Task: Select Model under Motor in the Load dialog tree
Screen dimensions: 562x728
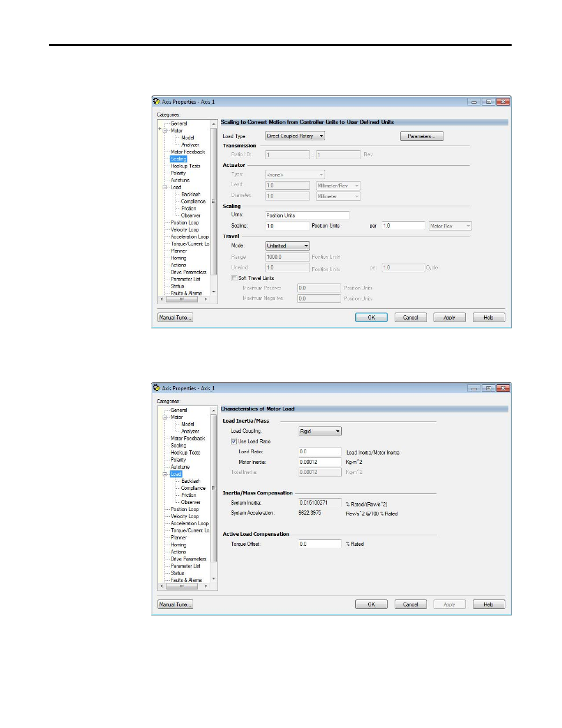Action: pos(188,424)
